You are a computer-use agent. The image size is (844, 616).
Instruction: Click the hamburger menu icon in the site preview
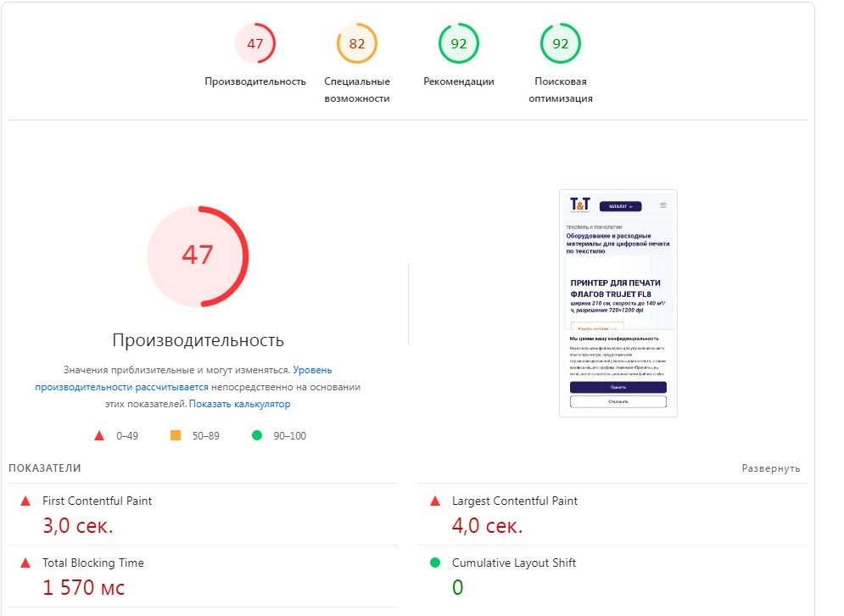click(662, 205)
